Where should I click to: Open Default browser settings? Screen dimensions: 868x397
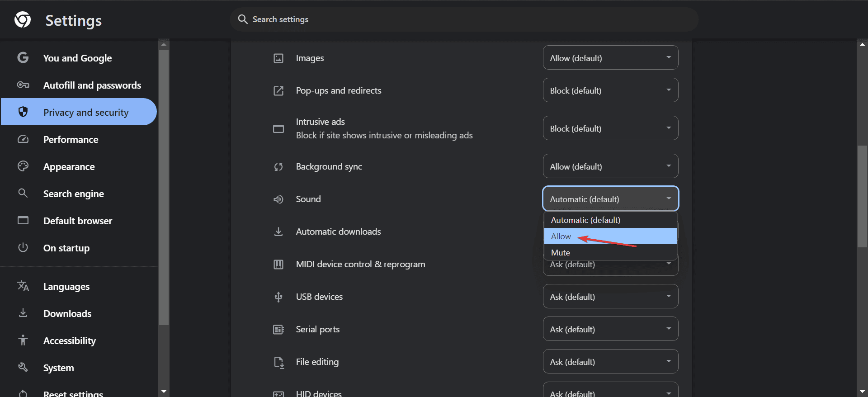(79, 221)
